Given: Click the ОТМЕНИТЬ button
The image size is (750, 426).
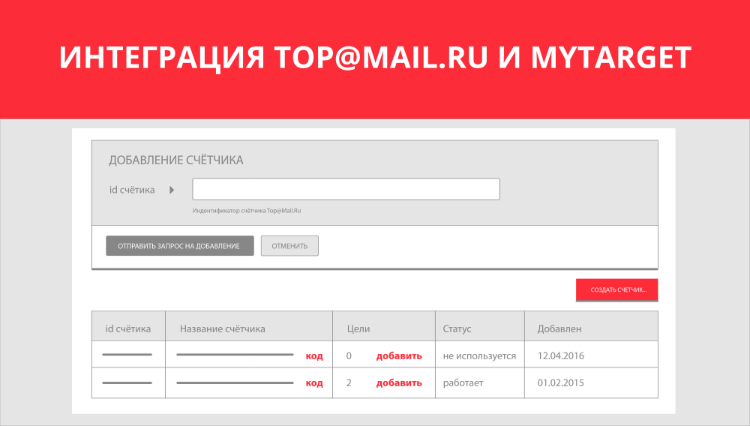Looking at the screenshot, I should click(290, 246).
